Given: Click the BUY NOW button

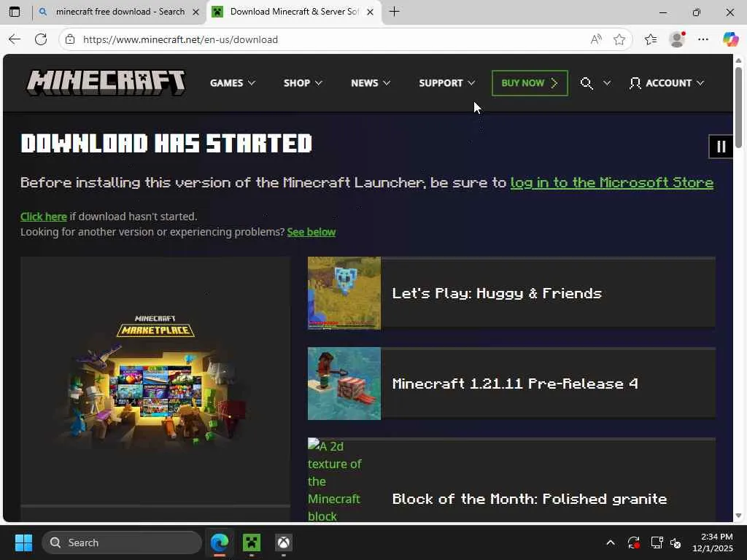Looking at the screenshot, I should (x=530, y=83).
